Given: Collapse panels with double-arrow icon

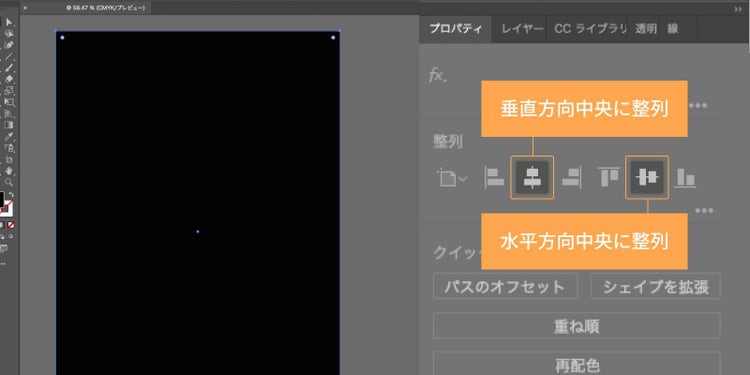Looking at the screenshot, I should coord(738,9).
